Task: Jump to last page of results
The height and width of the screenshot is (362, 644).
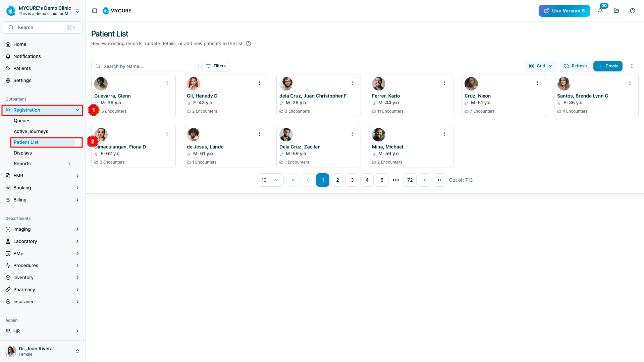Action: pos(439,180)
